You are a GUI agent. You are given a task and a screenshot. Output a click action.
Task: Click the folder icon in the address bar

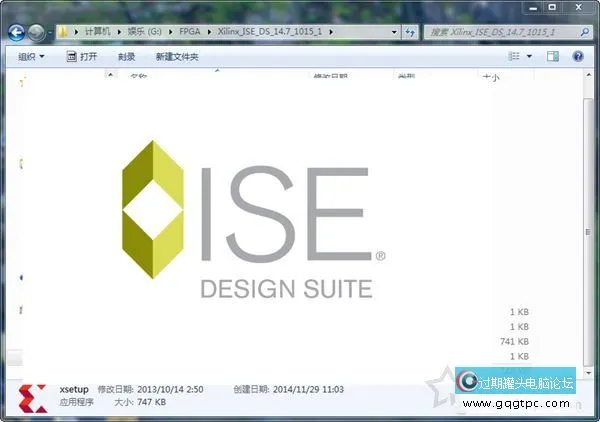click(63, 32)
